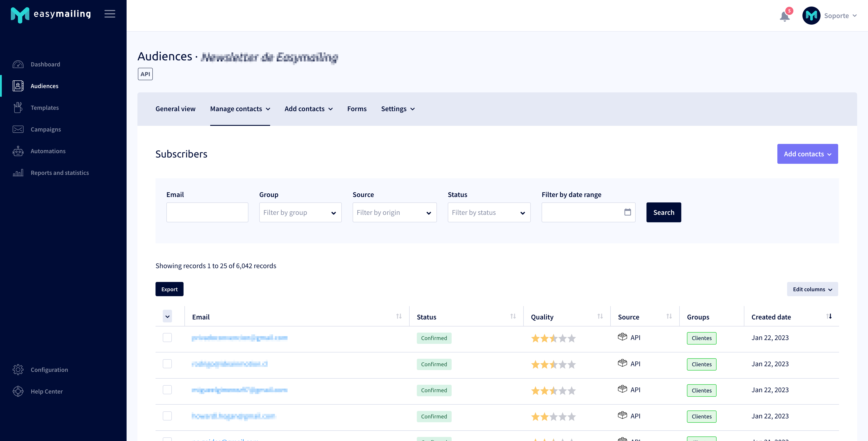Click the Automations sidebar icon
The width and height of the screenshot is (868, 441).
(18, 151)
